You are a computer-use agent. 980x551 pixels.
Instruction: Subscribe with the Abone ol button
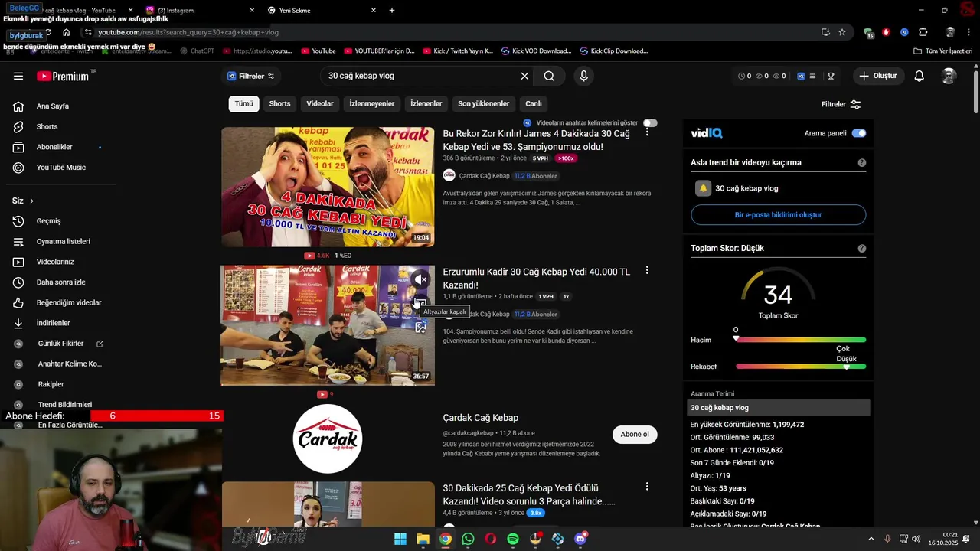pyautogui.click(x=634, y=434)
